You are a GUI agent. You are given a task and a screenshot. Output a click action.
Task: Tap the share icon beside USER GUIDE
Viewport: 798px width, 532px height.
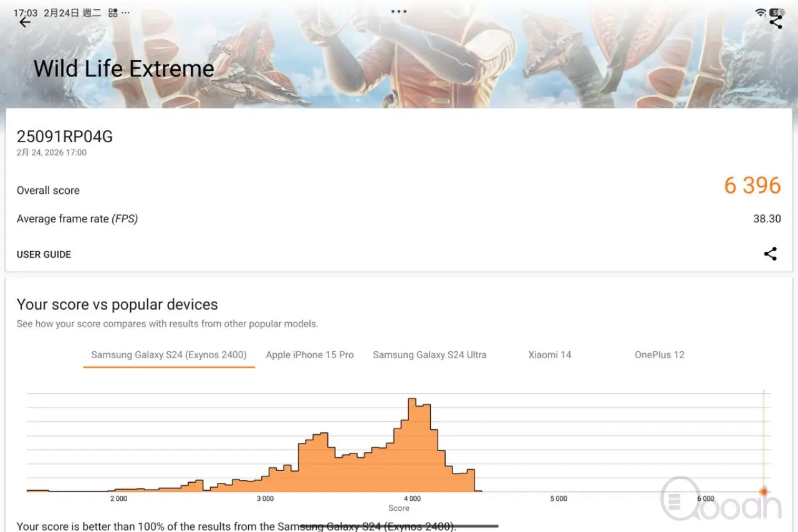tap(771, 254)
